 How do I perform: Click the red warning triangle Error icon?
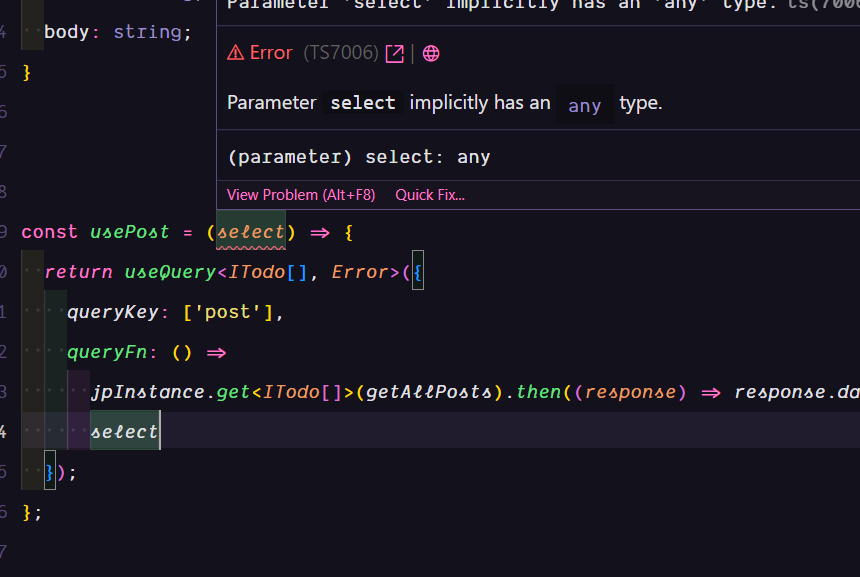coord(235,53)
